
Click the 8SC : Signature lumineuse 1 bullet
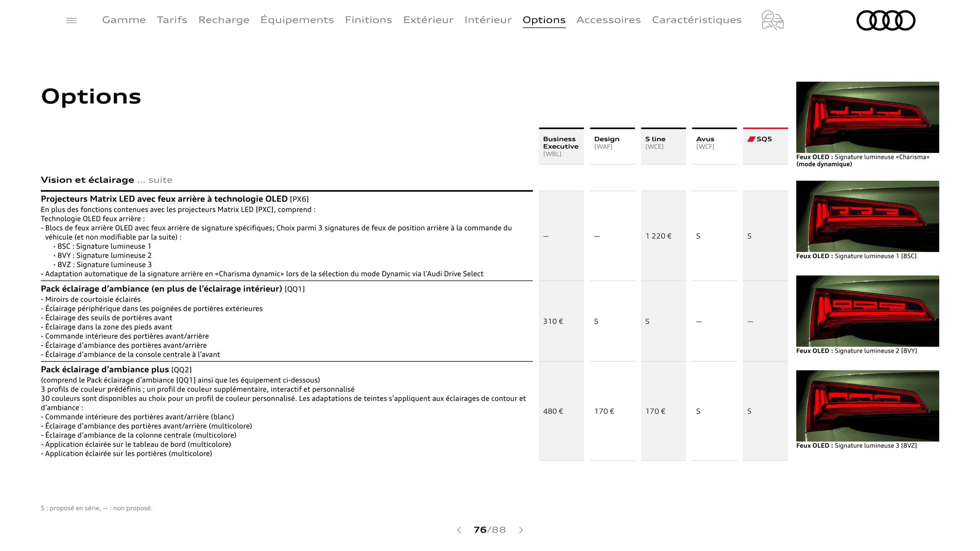[x=102, y=246]
